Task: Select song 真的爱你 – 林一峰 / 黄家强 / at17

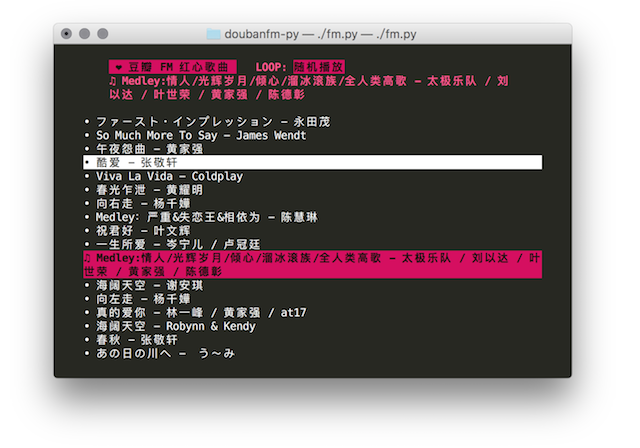Action: coord(196,313)
